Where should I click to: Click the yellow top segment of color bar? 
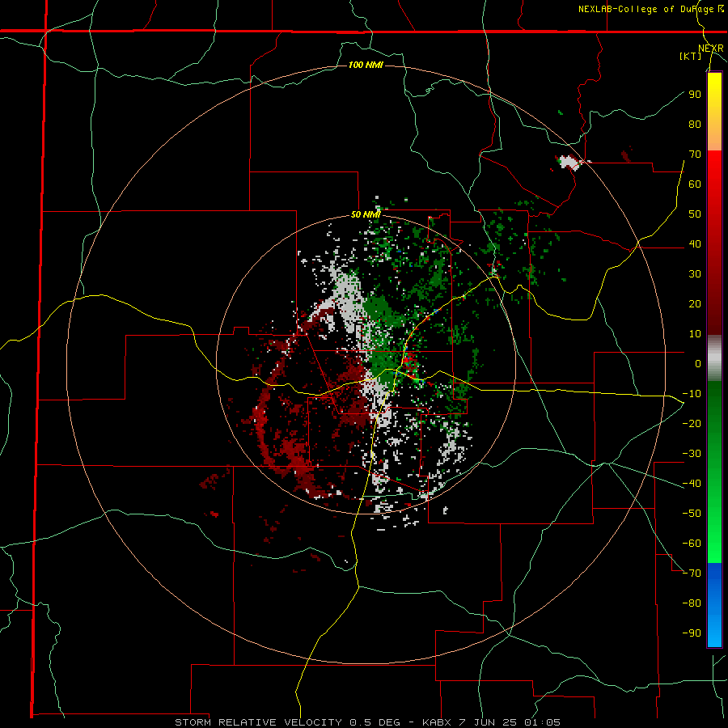[714, 112]
